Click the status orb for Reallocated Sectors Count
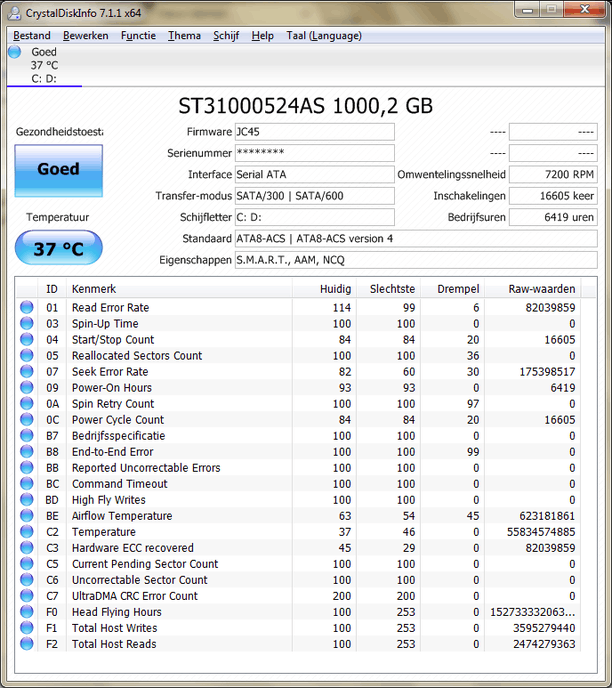612x688 pixels. tap(27, 355)
